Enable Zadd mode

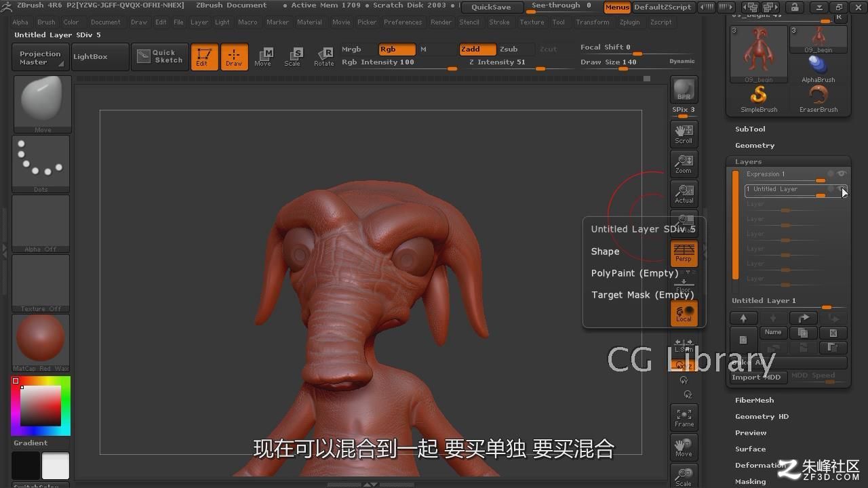[477, 49]
